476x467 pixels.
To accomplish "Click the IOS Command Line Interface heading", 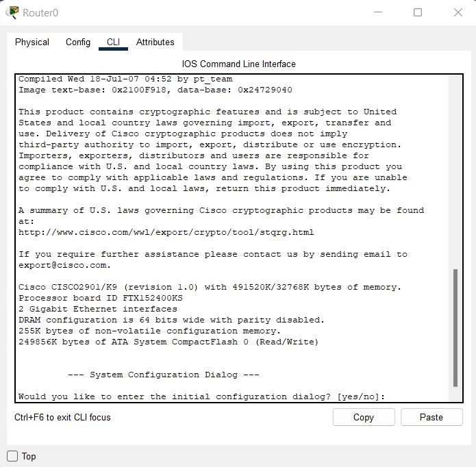I will click(238, 64).
